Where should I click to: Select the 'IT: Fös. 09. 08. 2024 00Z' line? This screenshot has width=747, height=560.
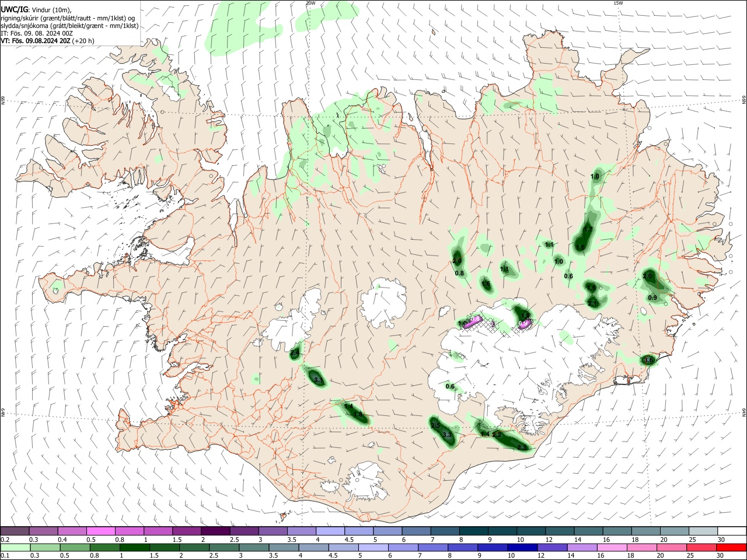[x=37, y=33]
